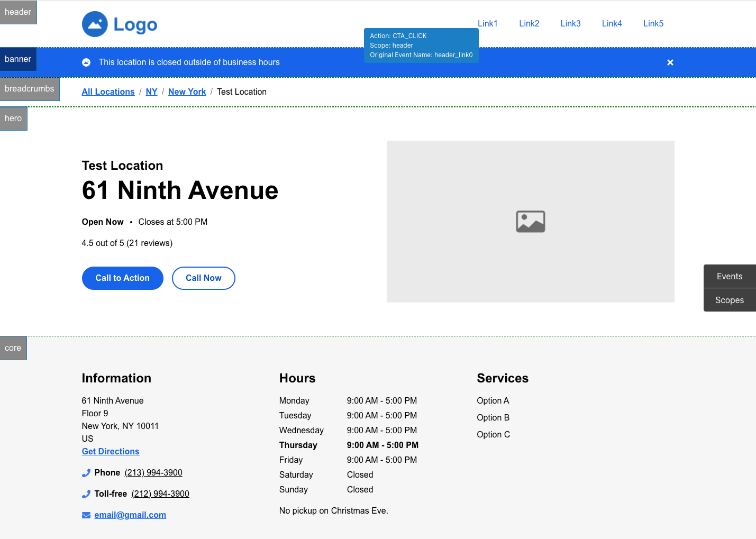Go to NY breadcrumb link
This screenshot has width=756, height=539.
click(x=152, y=92)
